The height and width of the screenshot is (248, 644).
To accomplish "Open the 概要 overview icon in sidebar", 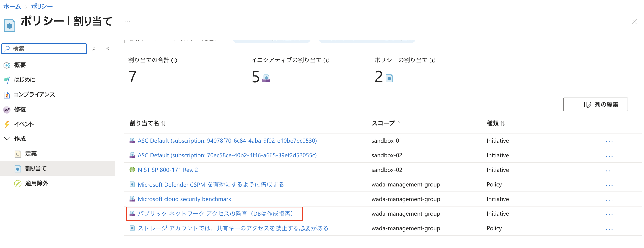I will point(7,65).
